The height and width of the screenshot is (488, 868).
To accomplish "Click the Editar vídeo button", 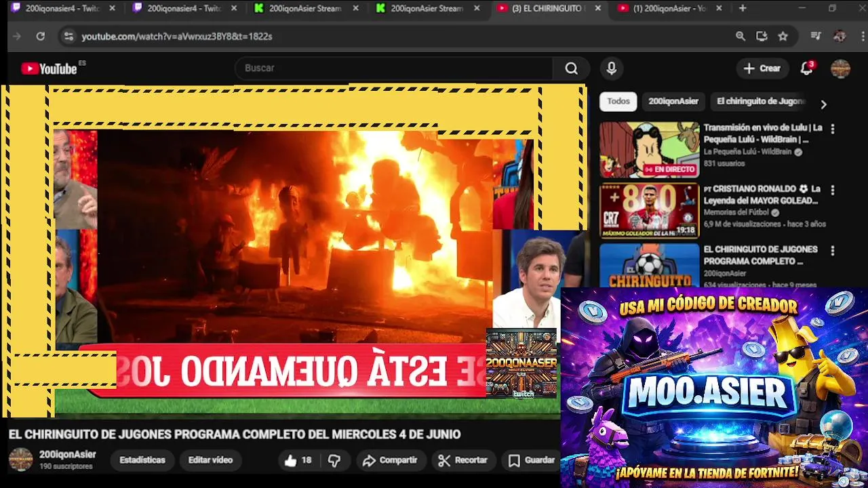I will pyautogui.click(x=210, y=460).
